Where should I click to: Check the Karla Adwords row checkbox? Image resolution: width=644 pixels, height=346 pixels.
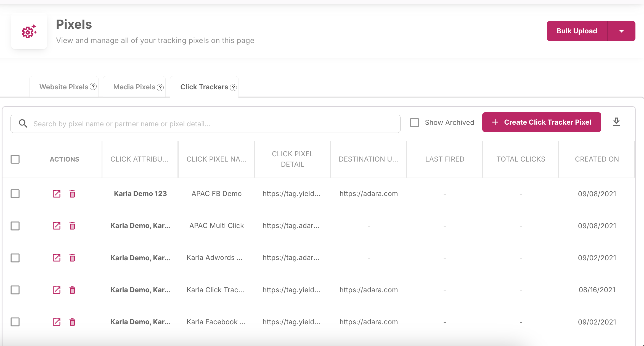[x=15, y=258]
